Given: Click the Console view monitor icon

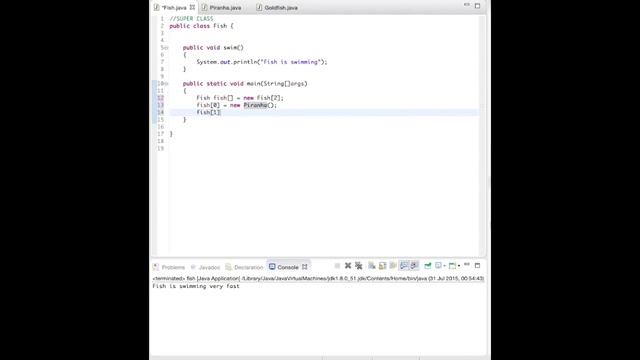Looking at the screenshot, I should (x=272, y=267).
